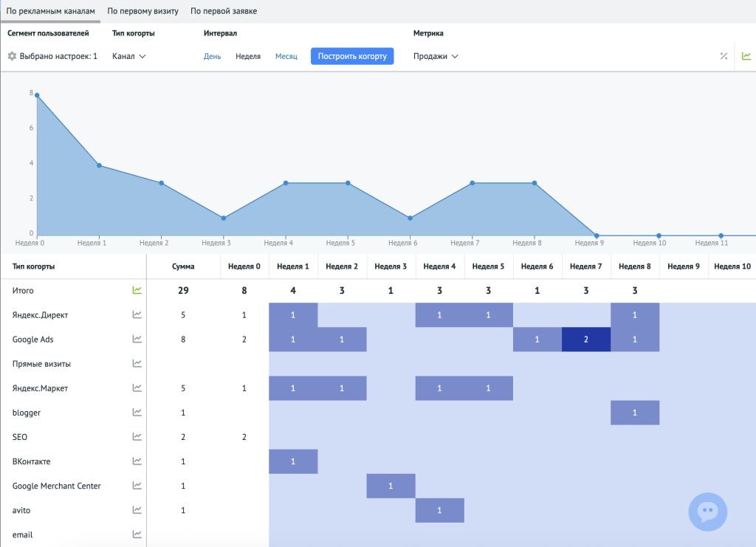756x547 pixels.
Task: Open the Продажи metric dropdown
Action: point(436,56)
